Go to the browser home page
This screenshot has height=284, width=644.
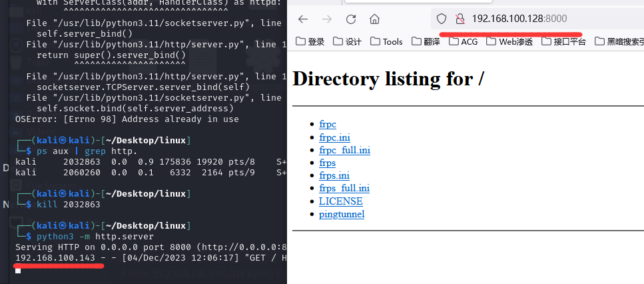click(374, 19)
